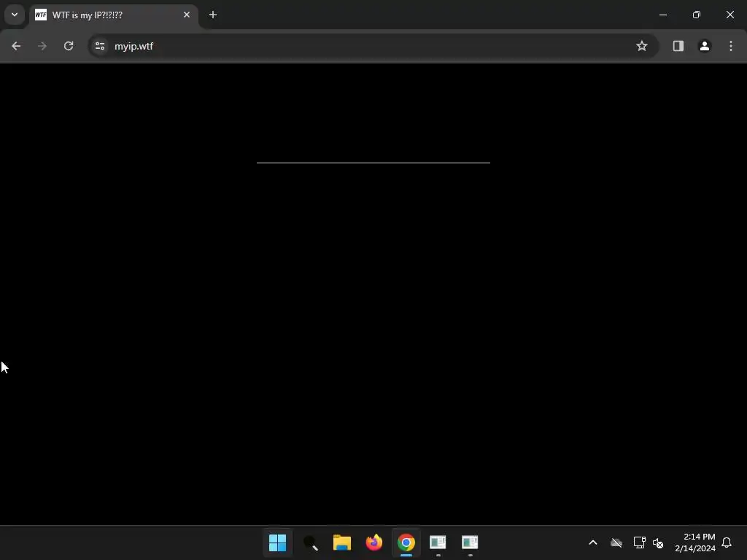Open notifications bell icon
The image size is (747, 560).
click(727, 542)
